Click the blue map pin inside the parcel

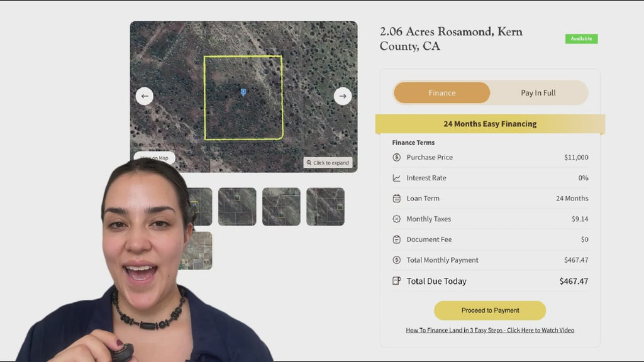[x=243, y=92]
